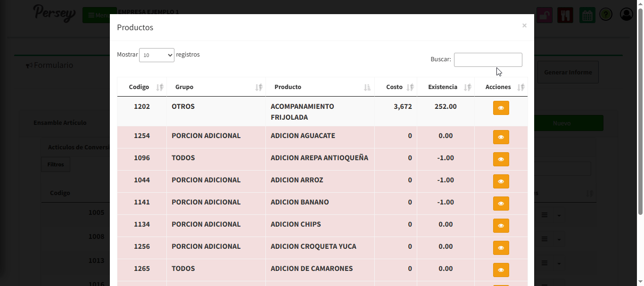
Task: Open details of ADICION ARROZ via eye button
Action: click(x=501, y=181)
